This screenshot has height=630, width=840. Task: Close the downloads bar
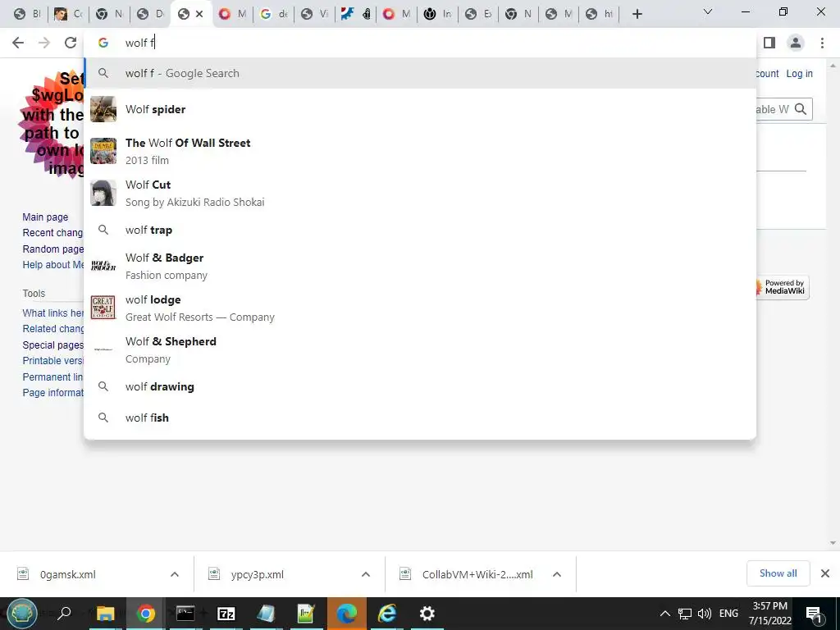point(825,573)
